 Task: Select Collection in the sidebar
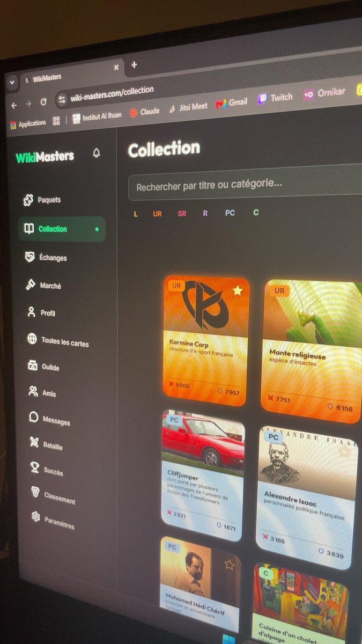coord(62,229)
